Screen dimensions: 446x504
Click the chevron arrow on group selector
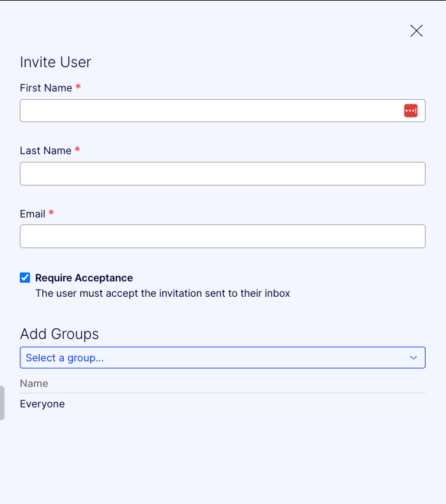[413, 358]
